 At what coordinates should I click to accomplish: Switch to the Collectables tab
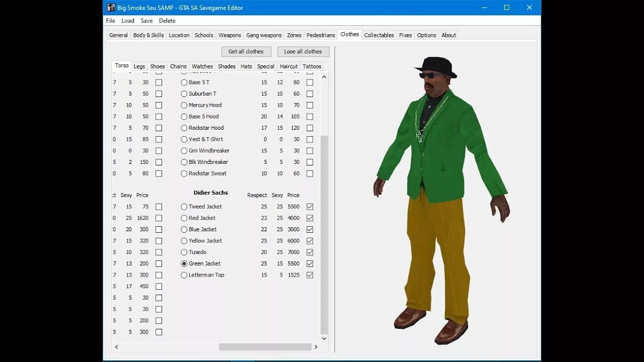coord(379,35)
